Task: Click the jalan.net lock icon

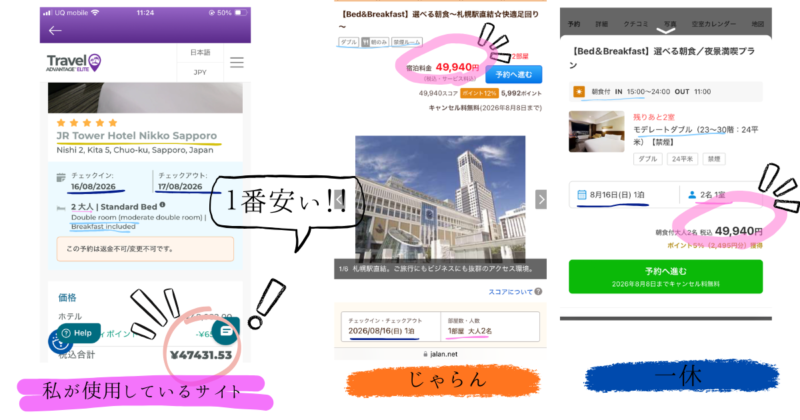Action: 426,354
